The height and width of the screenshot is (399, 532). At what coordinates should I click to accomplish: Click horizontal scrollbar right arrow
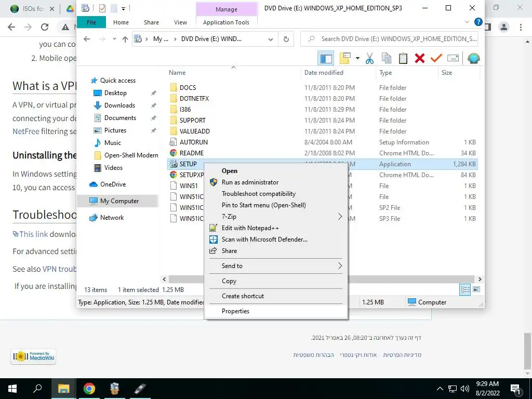[x=480, y=279]
